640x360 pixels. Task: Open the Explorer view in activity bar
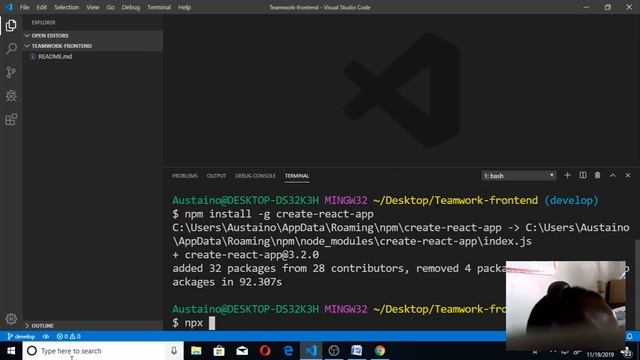[x=11, y=26]
